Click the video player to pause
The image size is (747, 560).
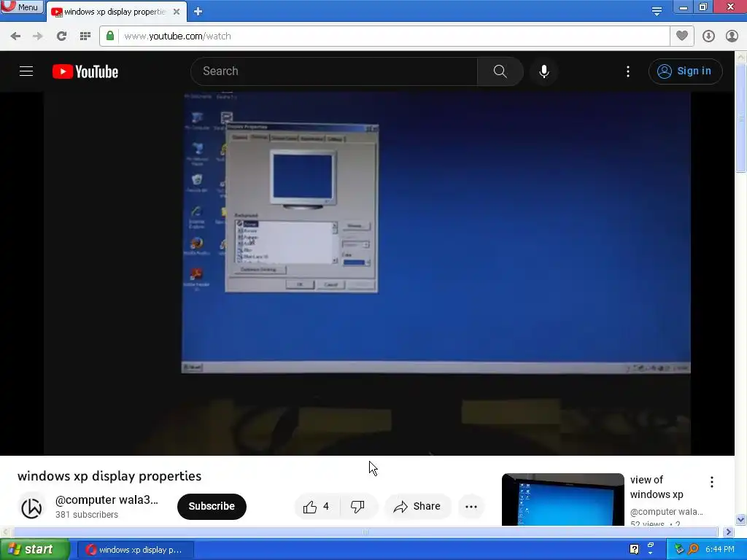367,274
